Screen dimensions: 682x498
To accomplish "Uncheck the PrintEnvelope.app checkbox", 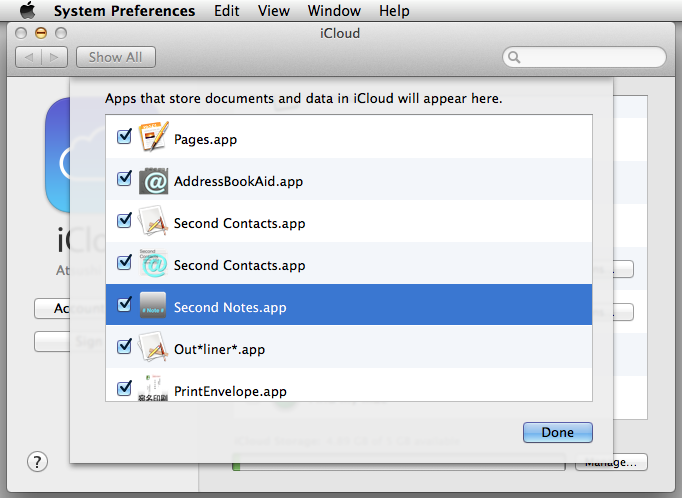I will click(x=124, y=388).
